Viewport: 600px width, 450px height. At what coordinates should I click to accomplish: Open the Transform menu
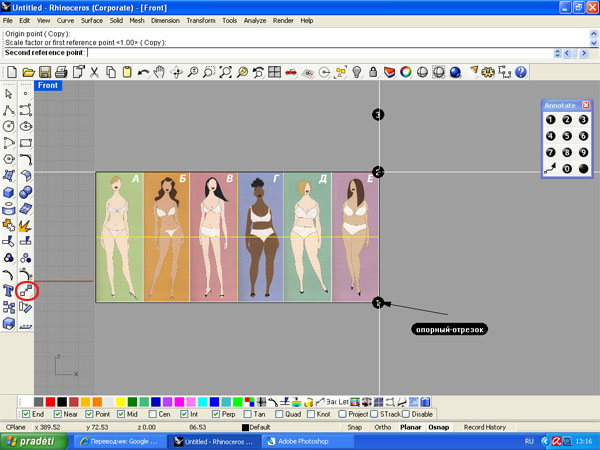pyautogui.click(x=200, y=20)
